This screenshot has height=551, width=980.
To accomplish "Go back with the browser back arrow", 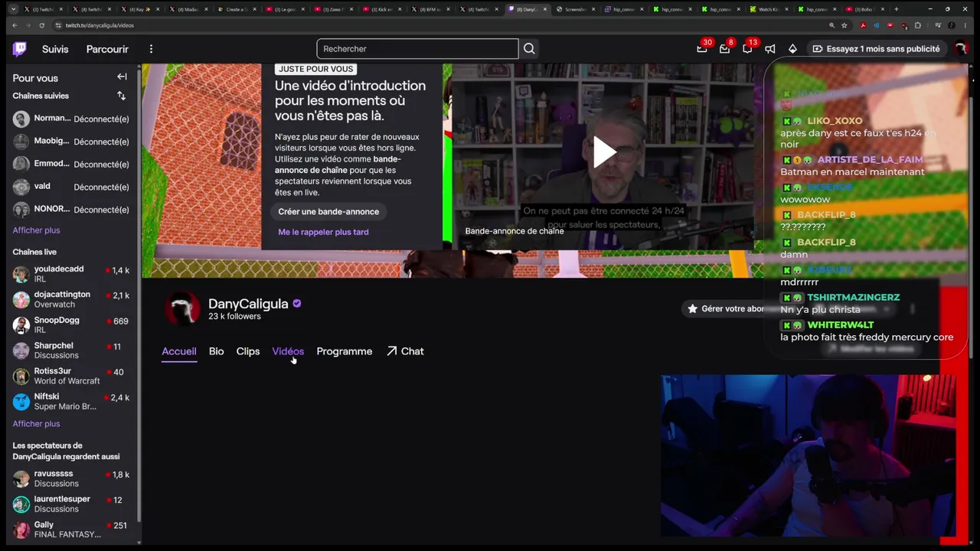I will [x=14, y=25].
